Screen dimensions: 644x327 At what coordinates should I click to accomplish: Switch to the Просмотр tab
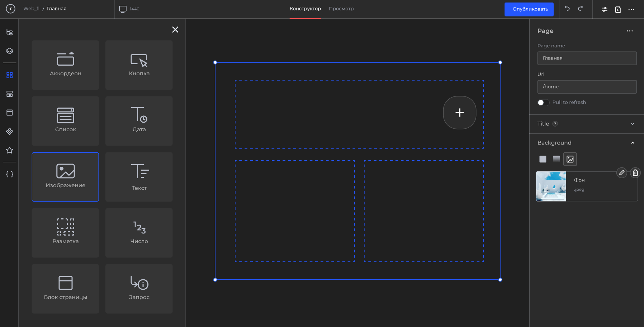coord(341,9)
